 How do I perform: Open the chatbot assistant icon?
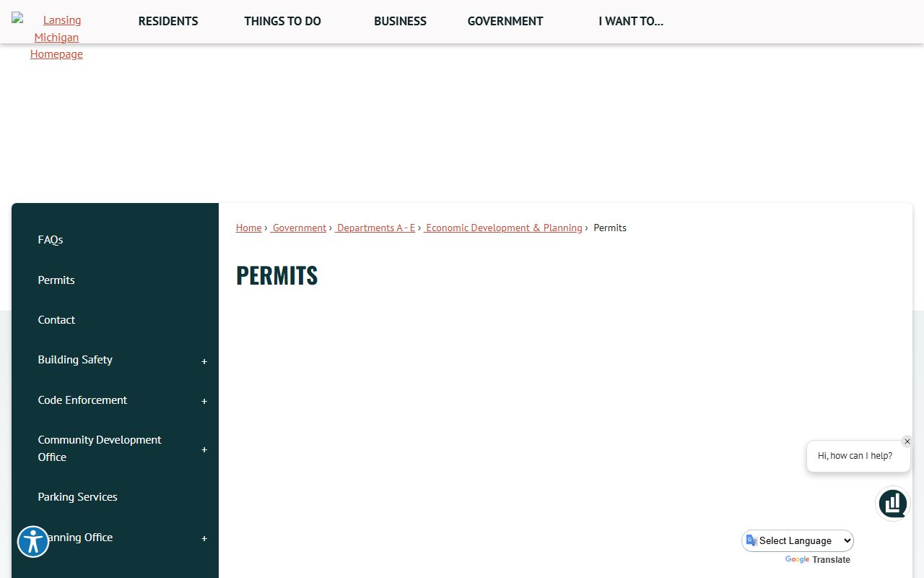(x=893, y=504)
